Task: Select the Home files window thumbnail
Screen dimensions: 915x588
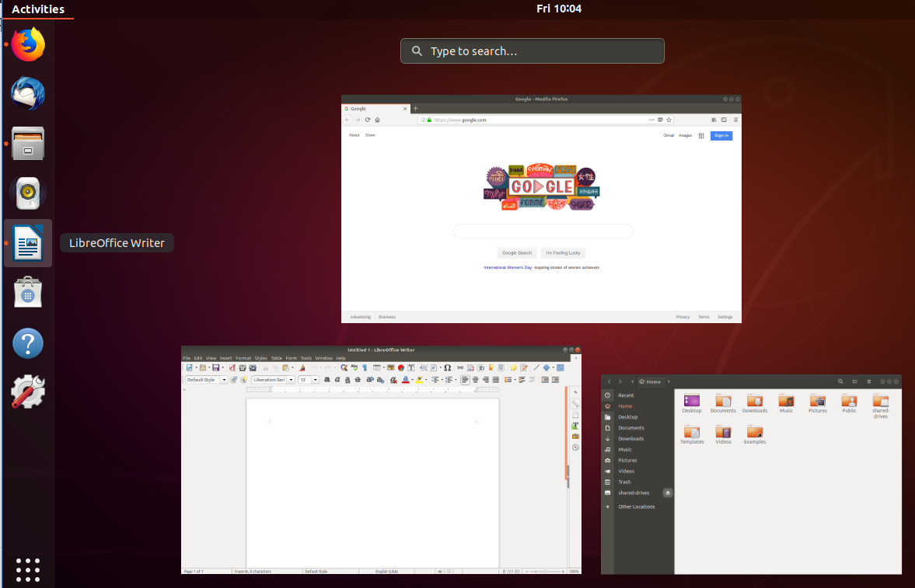Action: [x=751, y=475]
